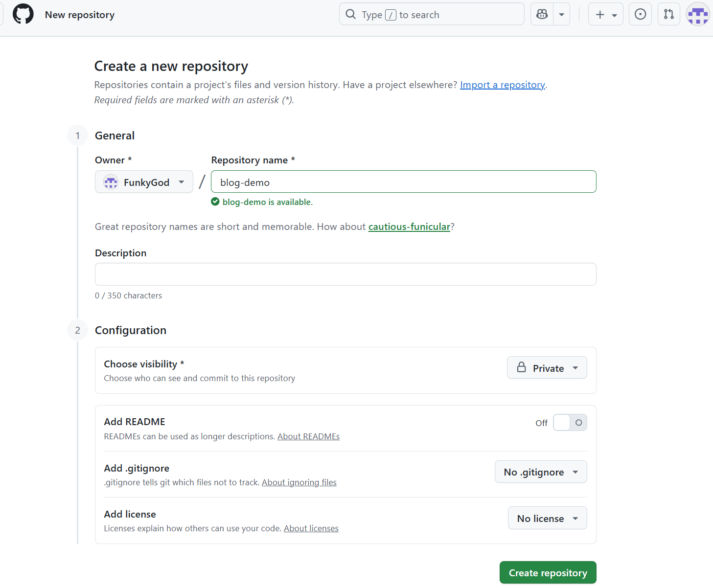Click the search magnifier icon
This screenshot has height=588, width=713.
pos(351,14)
